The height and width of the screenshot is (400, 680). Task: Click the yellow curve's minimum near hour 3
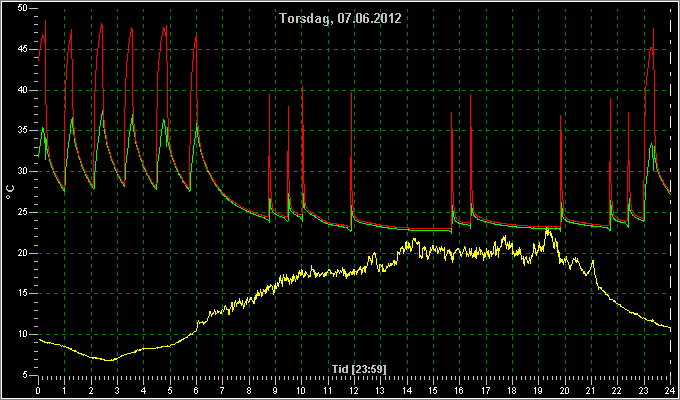[111, 360]
